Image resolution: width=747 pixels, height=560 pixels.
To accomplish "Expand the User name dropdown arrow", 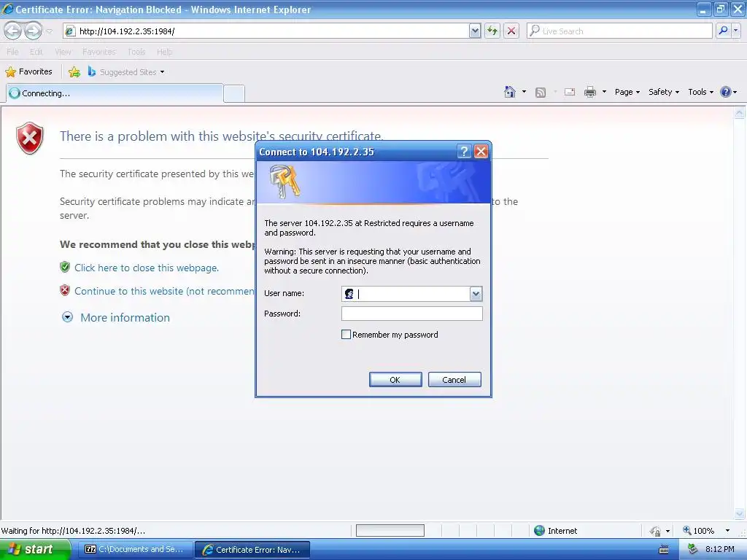I will (x=476, y=294).
